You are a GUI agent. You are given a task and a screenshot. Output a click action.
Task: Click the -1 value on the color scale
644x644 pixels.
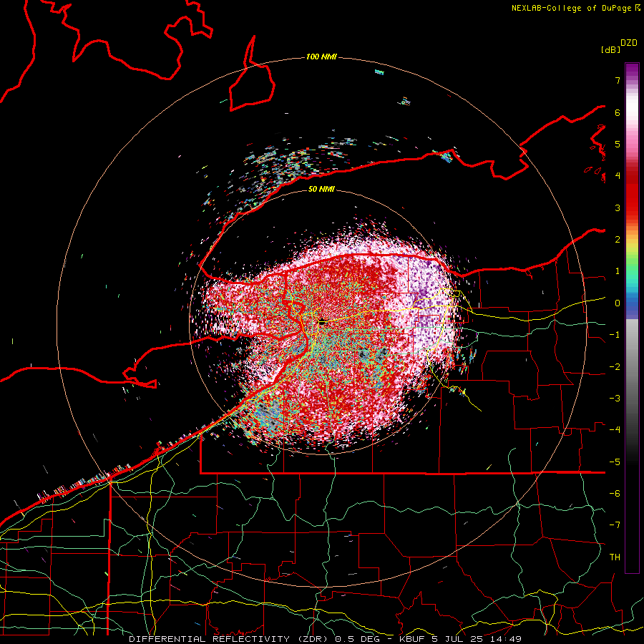pyautogui.click(x=615, y=335)
